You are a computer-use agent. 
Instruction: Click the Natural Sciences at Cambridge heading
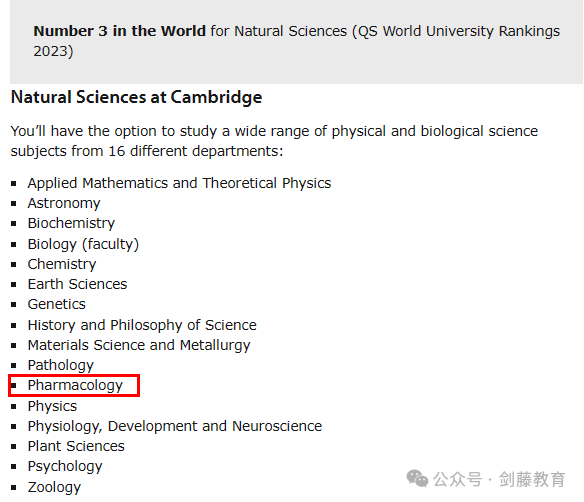(136, 97)
